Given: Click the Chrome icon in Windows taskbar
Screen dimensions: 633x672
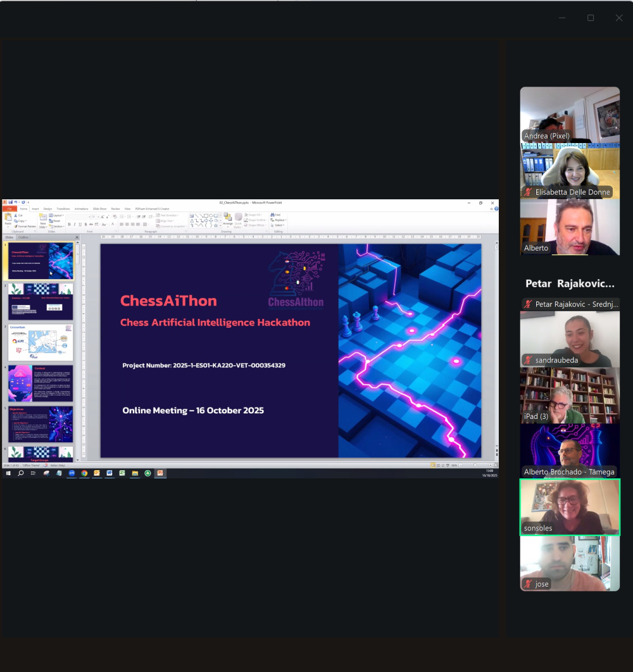Looking at the screenshot, I should click(x=84, y=473).
